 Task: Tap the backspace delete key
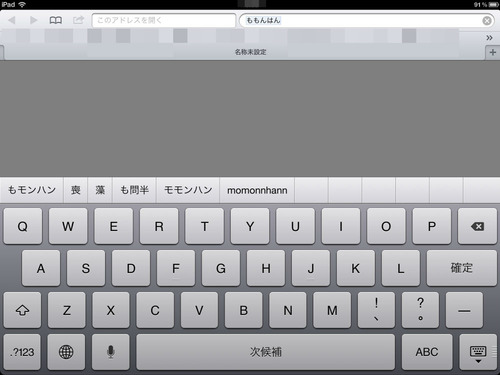pyautogui.click(x=477, y=226)
